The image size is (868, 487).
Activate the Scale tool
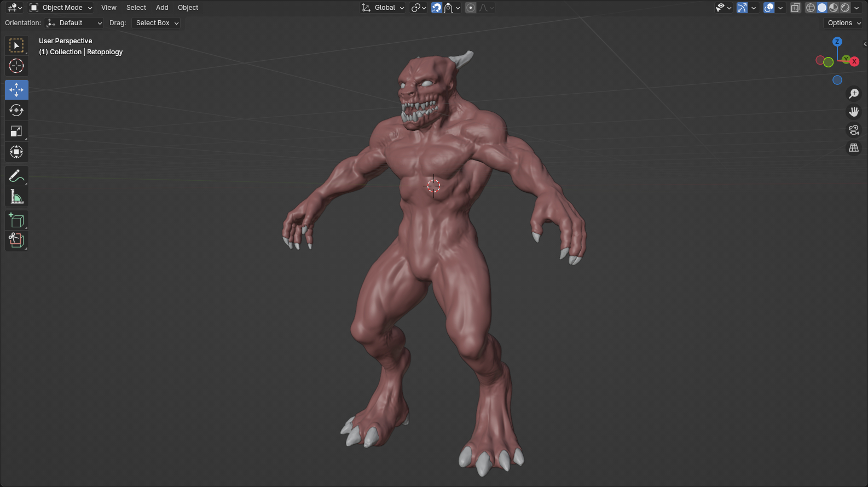point(16,131)
